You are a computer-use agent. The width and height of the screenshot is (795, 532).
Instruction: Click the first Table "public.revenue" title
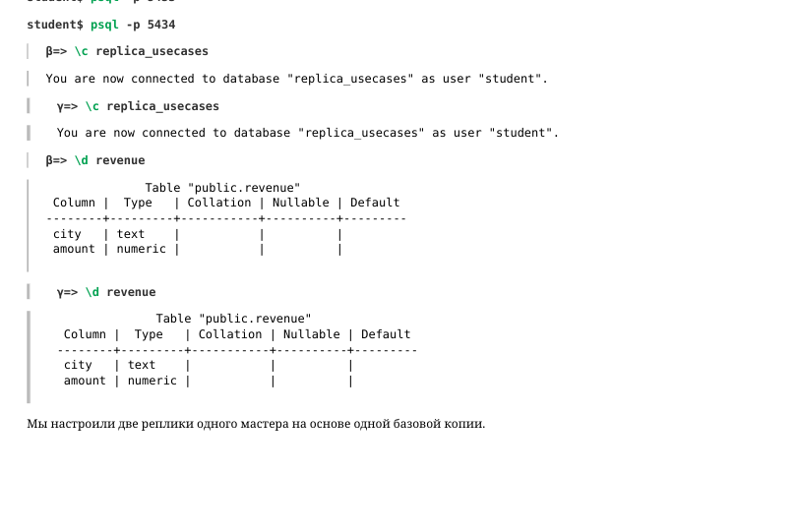[x=222, y=188]
